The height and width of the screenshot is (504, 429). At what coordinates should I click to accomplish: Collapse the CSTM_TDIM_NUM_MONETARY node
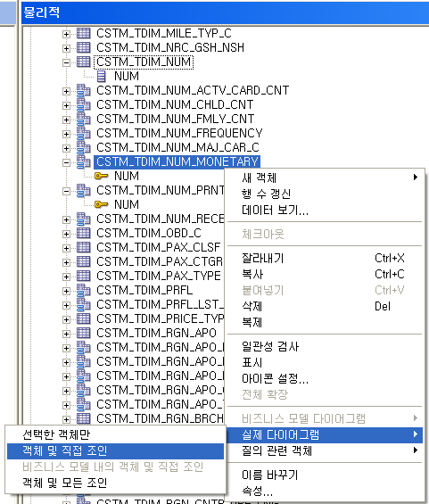tap(66, 162)
